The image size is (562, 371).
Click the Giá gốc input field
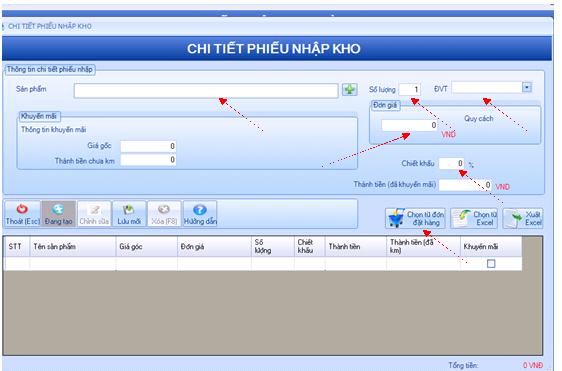148,146
